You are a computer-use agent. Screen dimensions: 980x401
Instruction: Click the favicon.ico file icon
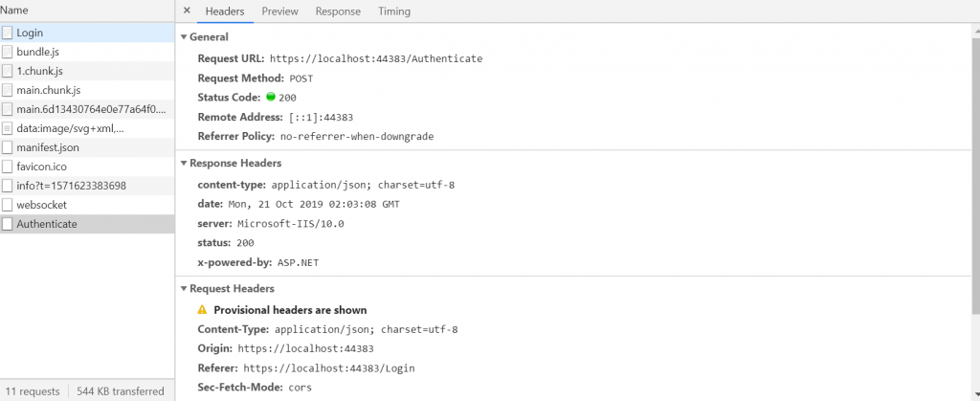(x=8, y=167)
